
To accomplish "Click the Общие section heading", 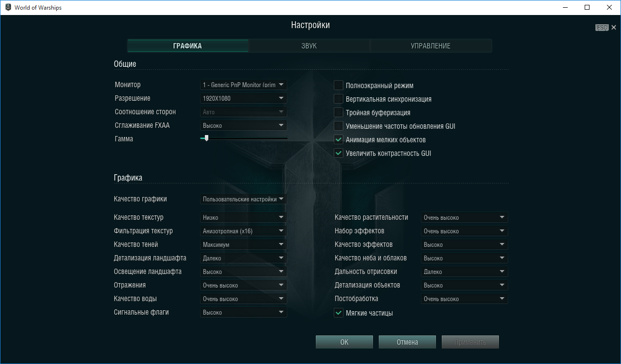I will point(125,64).
